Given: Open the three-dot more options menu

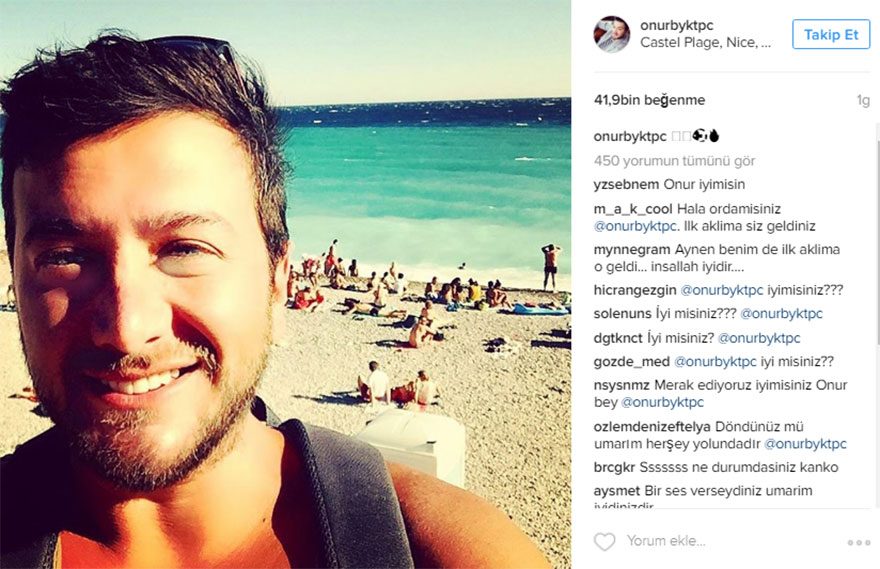Looking at the screenshot, I should coord(859,543).
